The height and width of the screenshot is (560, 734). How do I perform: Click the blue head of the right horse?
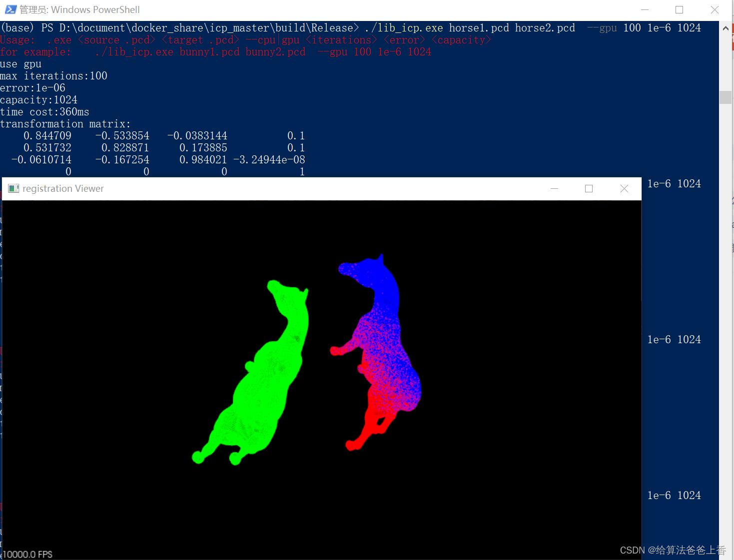click(370, 275)
